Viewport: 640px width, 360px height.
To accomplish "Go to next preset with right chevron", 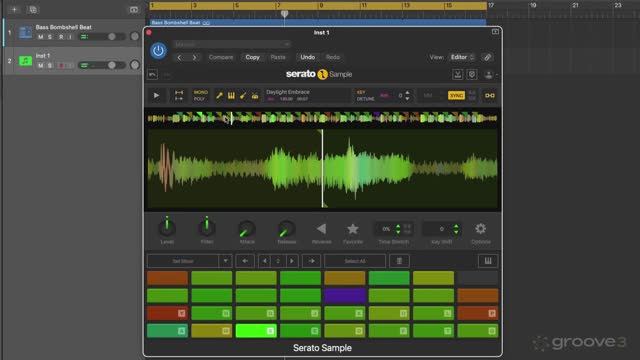I will 194,58.
